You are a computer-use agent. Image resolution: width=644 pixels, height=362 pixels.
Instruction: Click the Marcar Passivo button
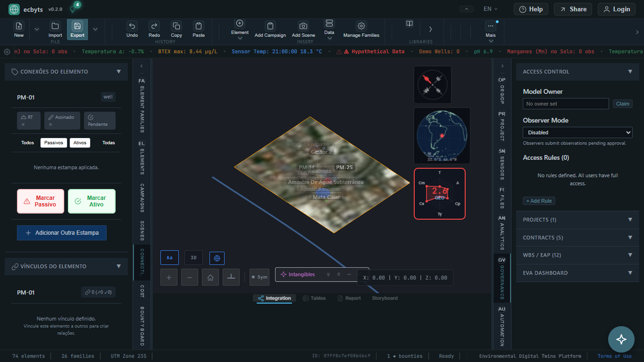coord(41,201)
